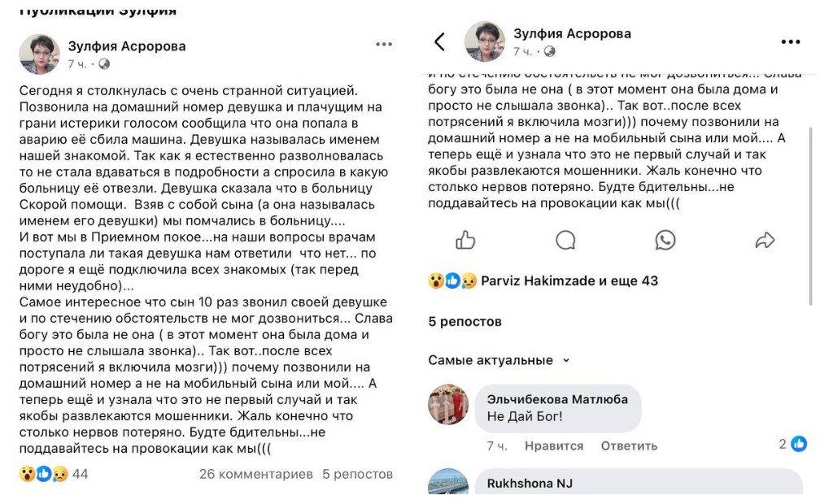
Task: Share post via WhatsApp icon
Action: point(665,240)
